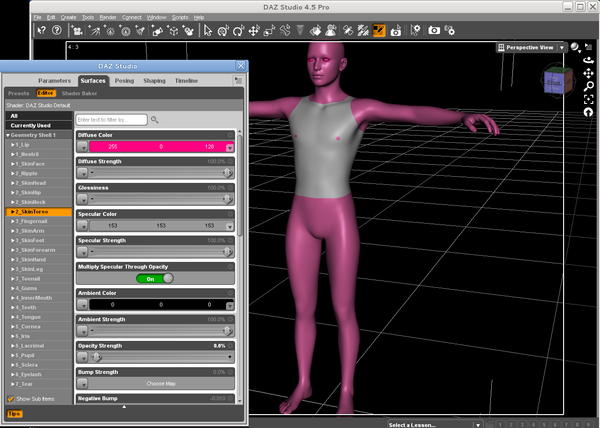Select the Scale tool icon
This screenshot has width=600, height=428.
click(x=269, y=30)
